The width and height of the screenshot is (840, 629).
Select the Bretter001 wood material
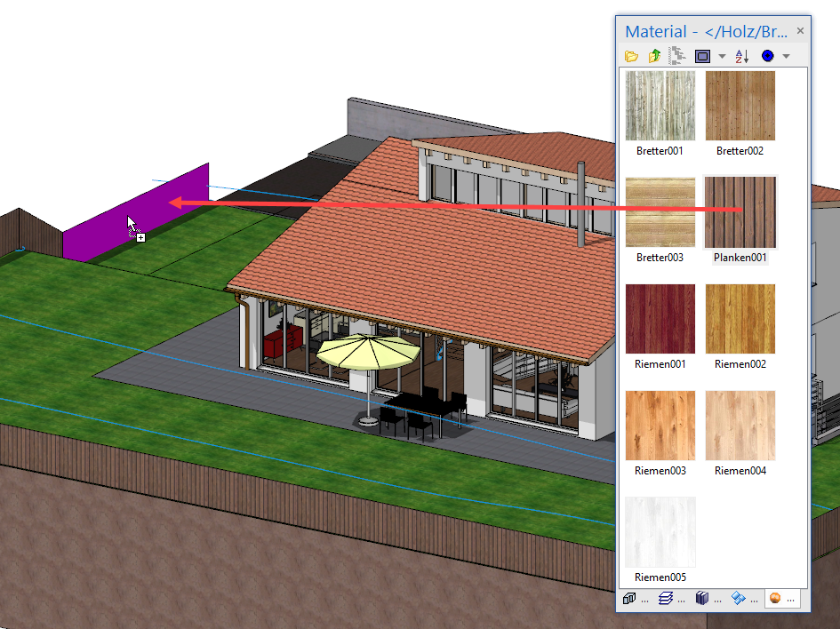[660, 106]
